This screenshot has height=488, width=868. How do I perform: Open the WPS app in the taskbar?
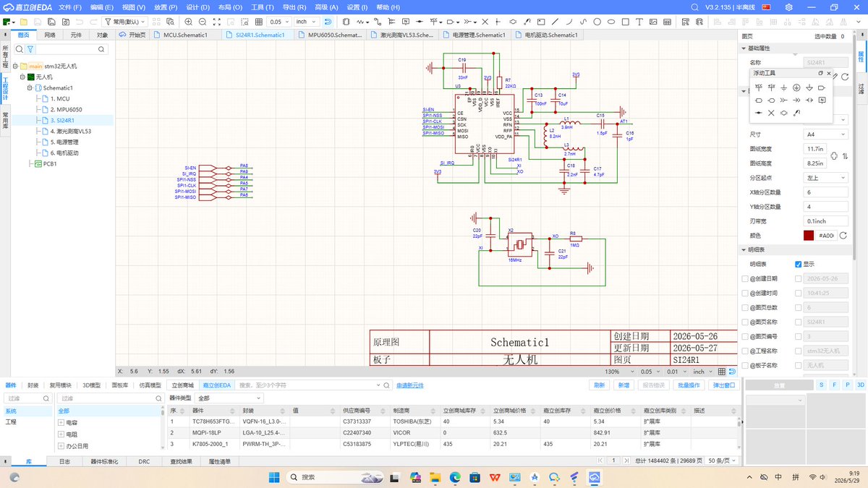click(494, 477)
